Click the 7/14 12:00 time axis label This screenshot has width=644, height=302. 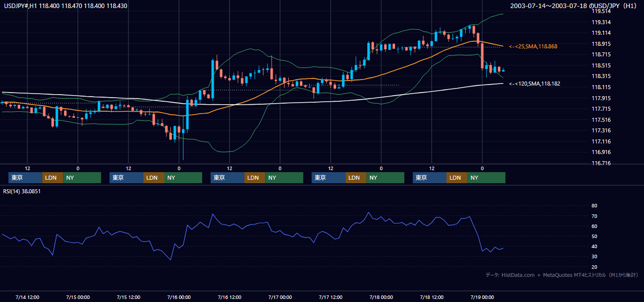[27, 297]
